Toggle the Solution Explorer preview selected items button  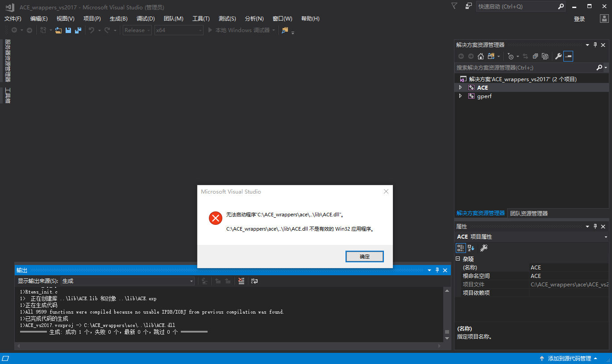click(568, 56)
